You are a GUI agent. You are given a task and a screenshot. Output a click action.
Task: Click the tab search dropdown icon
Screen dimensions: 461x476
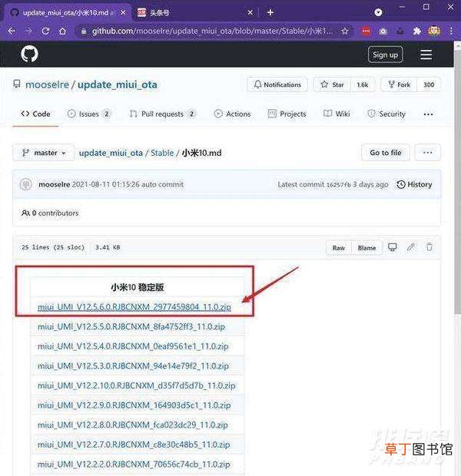(x=378, y=12)
